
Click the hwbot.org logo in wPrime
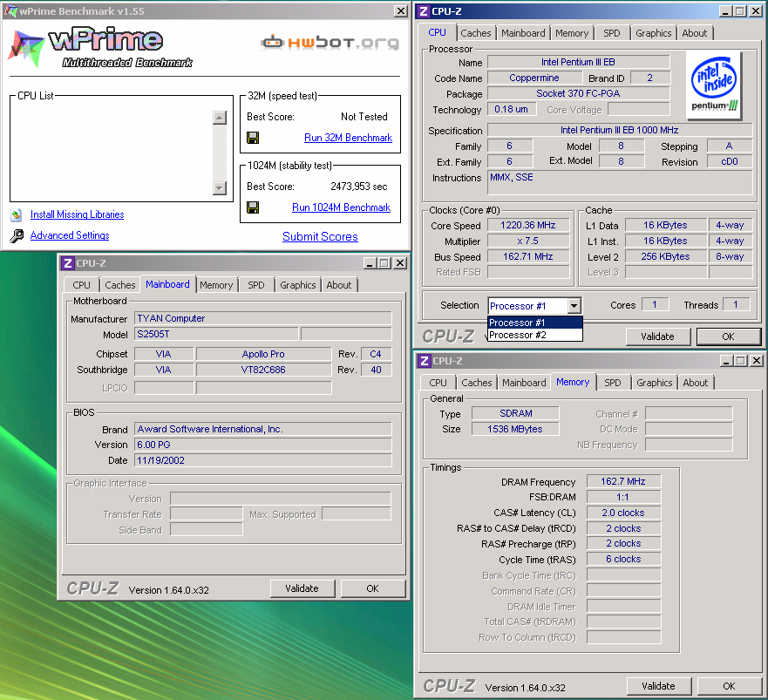pos(330,43)
